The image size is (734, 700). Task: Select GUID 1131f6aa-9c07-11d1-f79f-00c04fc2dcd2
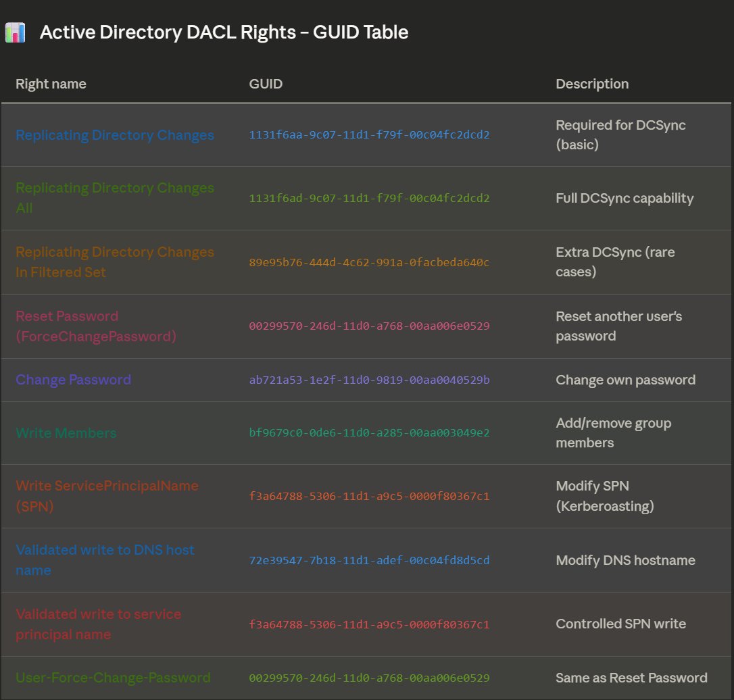point(369,134)
